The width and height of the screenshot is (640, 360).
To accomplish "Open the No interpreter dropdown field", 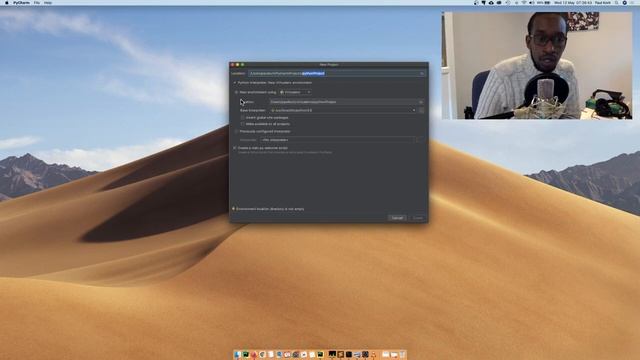I will 338,140.
